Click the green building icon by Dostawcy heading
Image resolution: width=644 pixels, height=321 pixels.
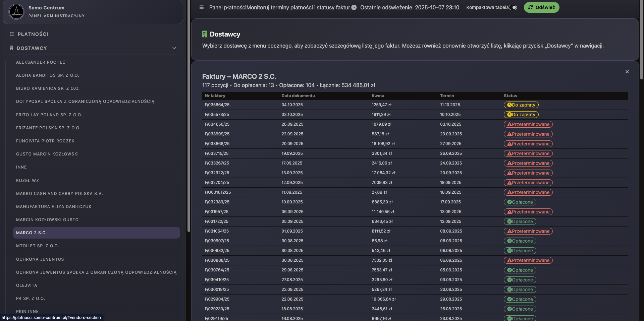click(x=205, y=34)
